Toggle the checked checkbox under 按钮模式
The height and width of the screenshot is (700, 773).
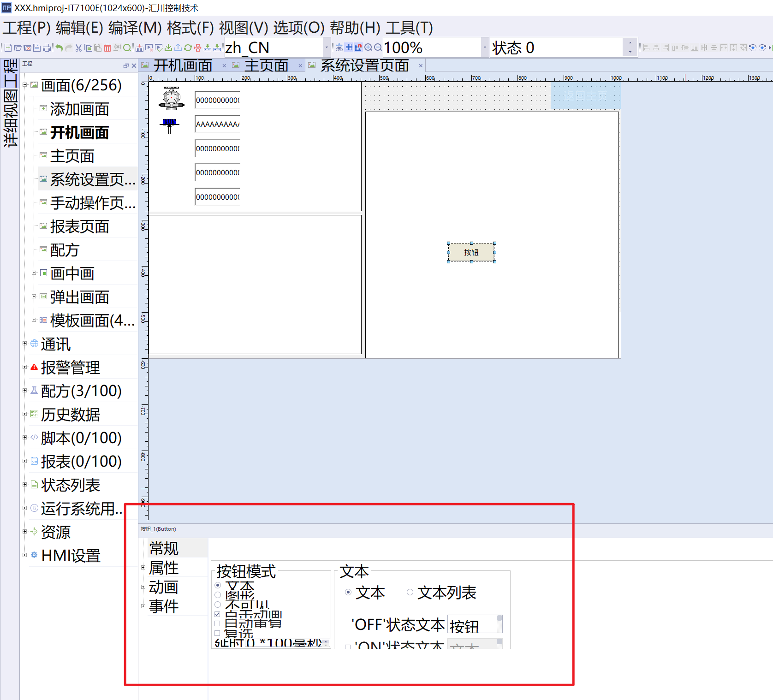[x=217, y=614]
